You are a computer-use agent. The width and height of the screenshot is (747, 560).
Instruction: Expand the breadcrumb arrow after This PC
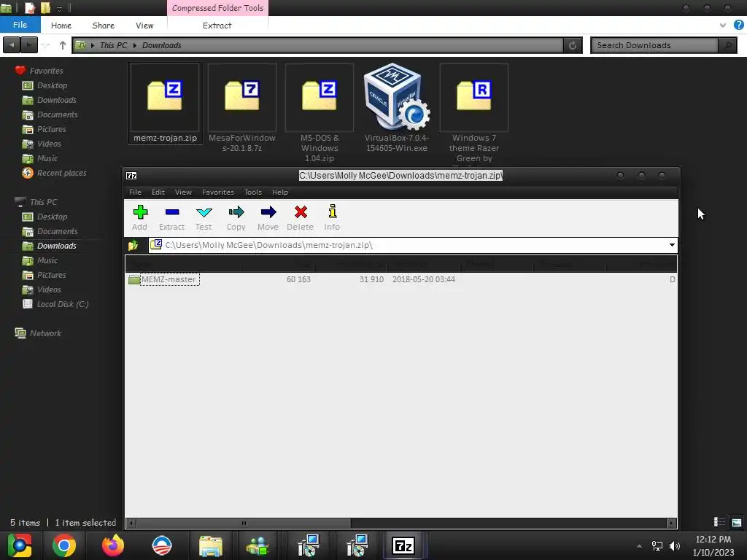point(135,45)
